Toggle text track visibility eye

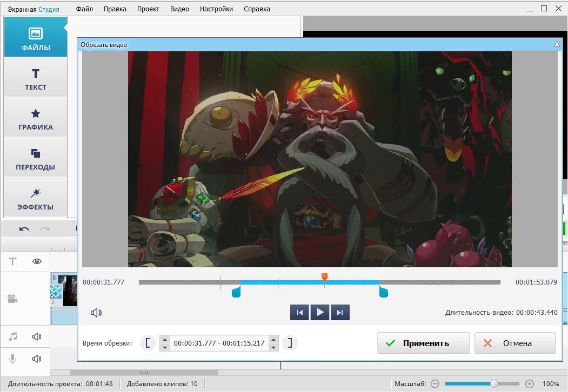(x=37, y=261)
